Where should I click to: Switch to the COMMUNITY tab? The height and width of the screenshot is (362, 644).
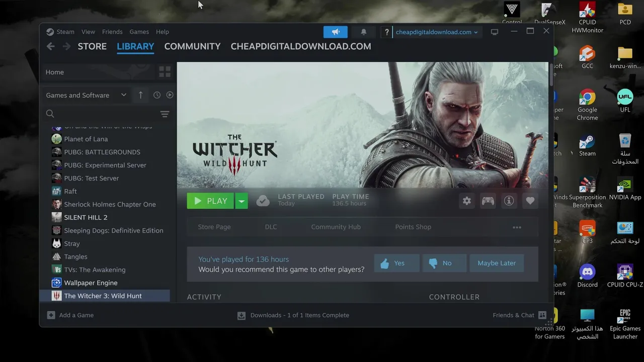coord(192,46)
